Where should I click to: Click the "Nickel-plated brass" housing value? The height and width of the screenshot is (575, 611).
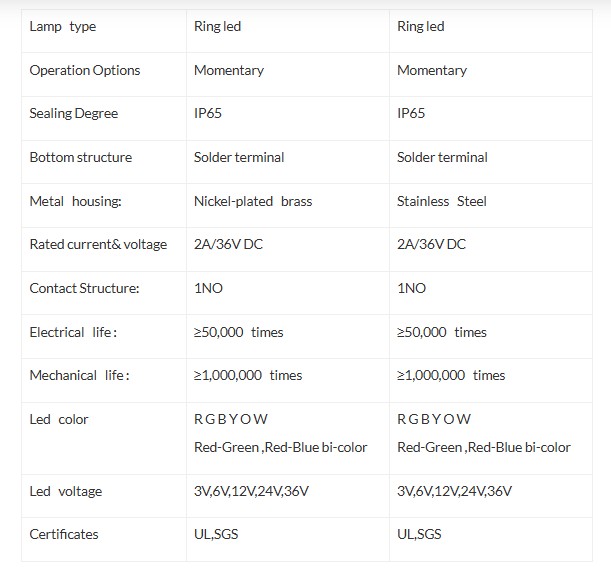coord(253,201)
